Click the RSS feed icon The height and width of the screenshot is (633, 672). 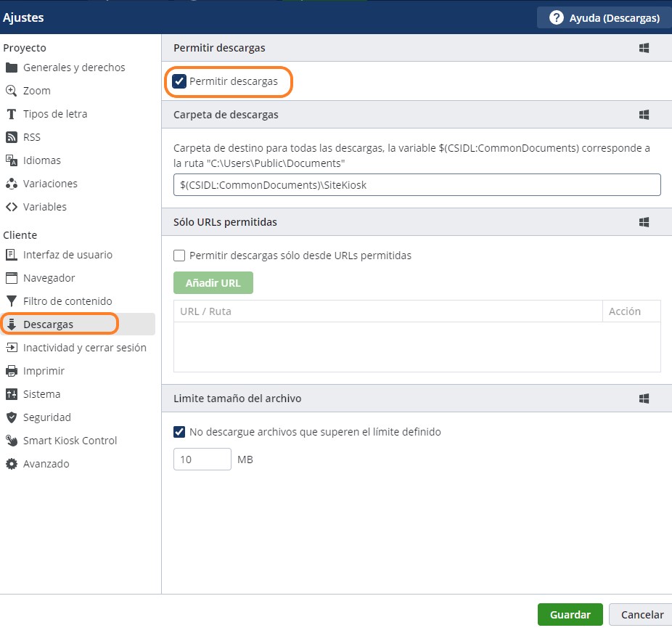11,137
